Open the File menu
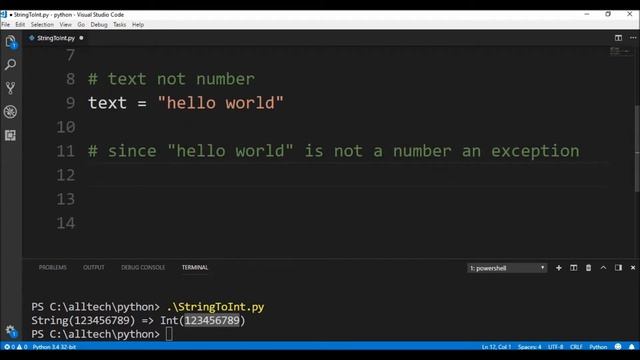 pos(6,24)
